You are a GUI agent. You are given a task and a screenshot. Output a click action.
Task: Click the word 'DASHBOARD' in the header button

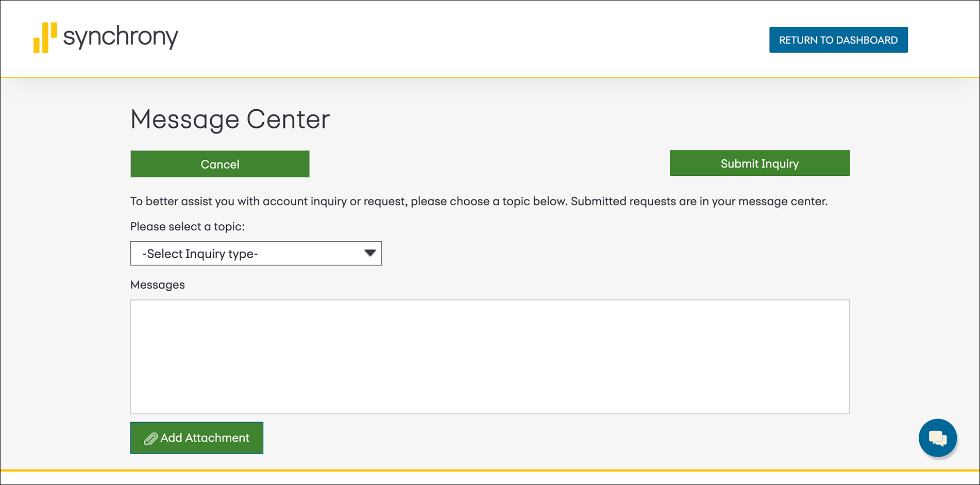[x=867, y=40]
